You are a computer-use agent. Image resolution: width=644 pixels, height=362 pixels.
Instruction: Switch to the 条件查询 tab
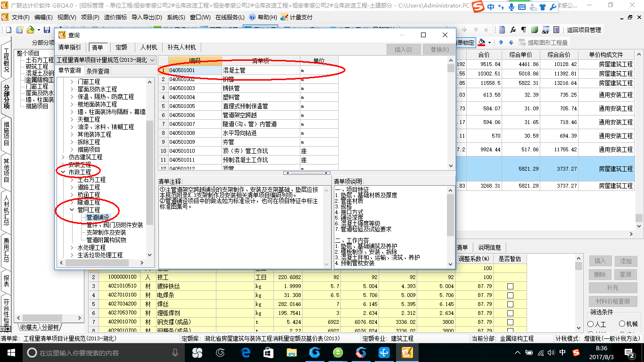[98, 71]
